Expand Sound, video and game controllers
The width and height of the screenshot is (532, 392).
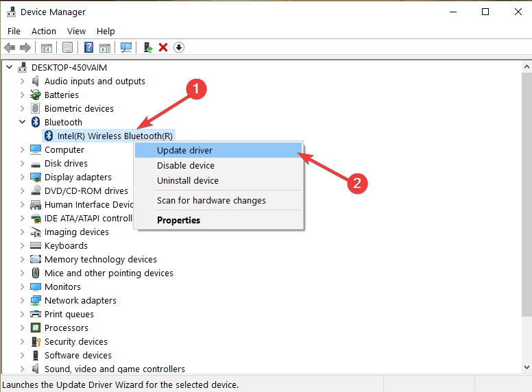22,369
